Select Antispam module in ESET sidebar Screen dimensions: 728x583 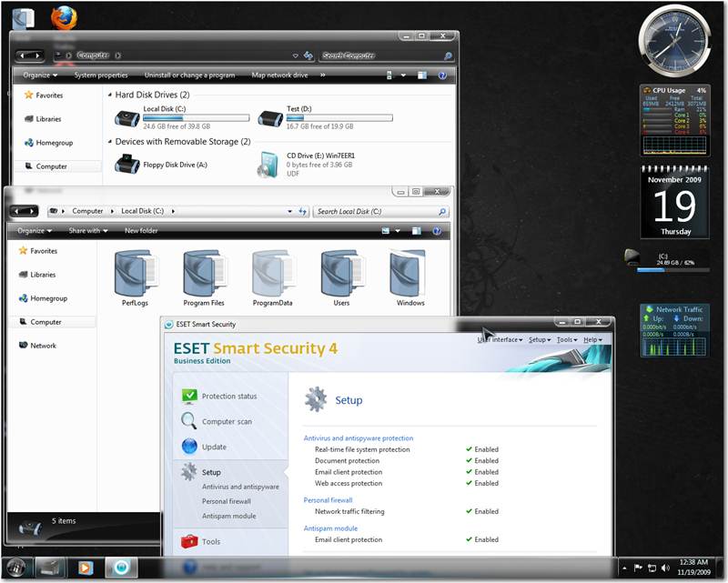point(229,517)
